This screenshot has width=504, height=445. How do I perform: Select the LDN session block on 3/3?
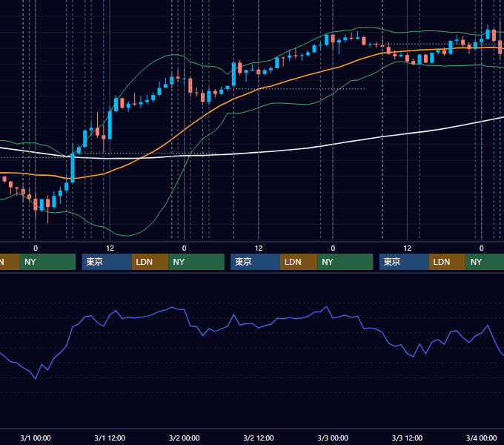coord(448,262)
